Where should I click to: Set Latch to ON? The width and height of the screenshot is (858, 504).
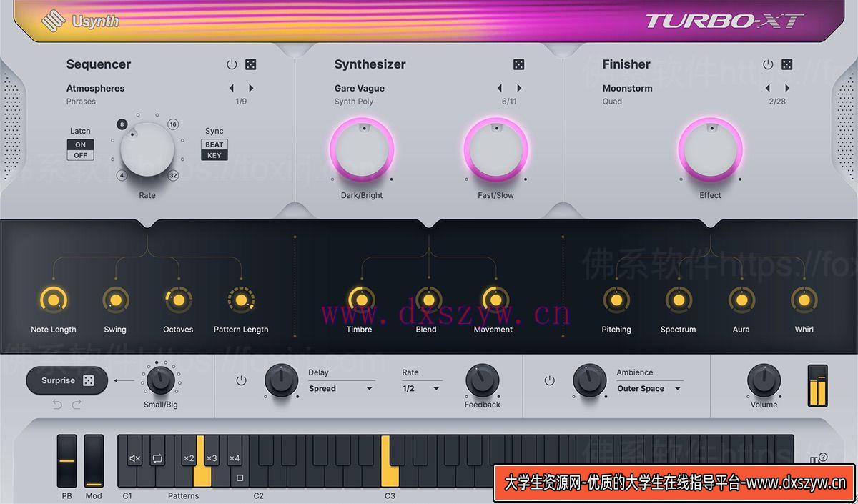point(80,144)
